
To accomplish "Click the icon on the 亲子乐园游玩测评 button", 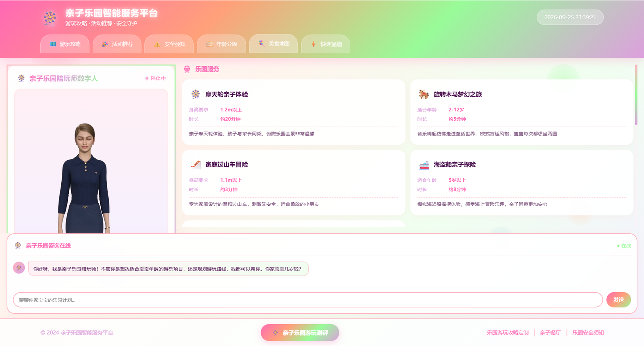I will coord(275,333).
